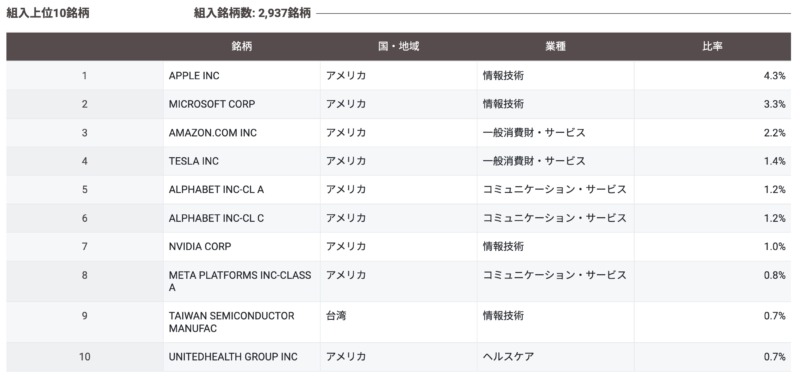Image resolution: width=800 pixels, height=379 pixels.
Task: Click META PLATFORMS INC-CLASS A name
Action: pos(240,282)
